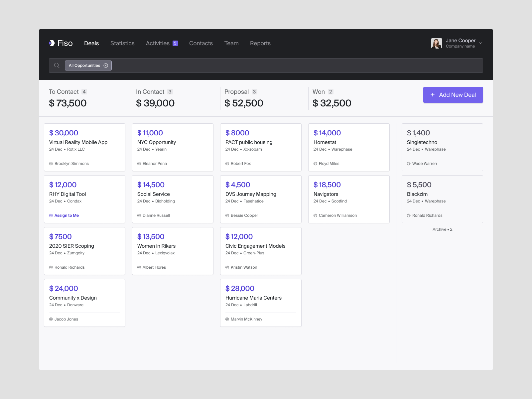Image resolution: width=532 pixels, height=399 pixels.
Task: Click the search magnifier icon
Action: 57,66
